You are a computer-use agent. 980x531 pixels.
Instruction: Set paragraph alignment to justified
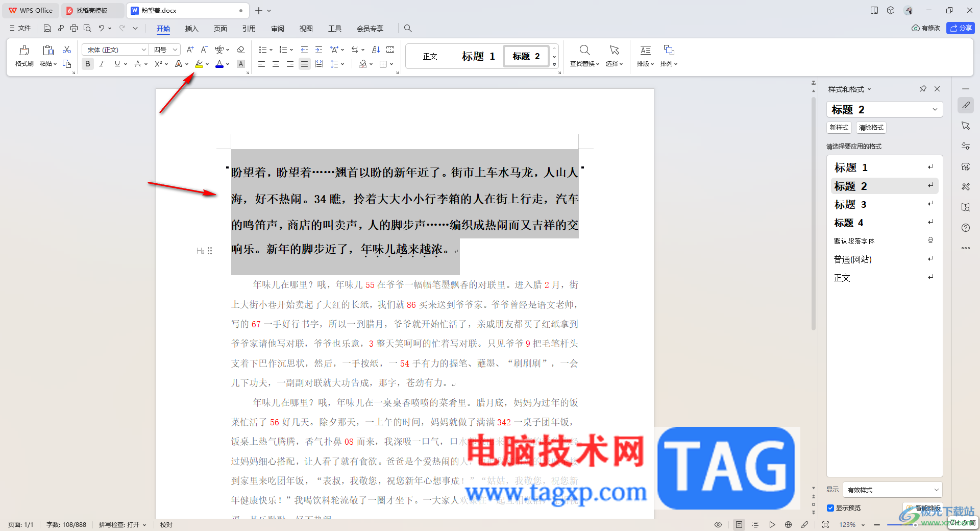click(x=305, y=64)
